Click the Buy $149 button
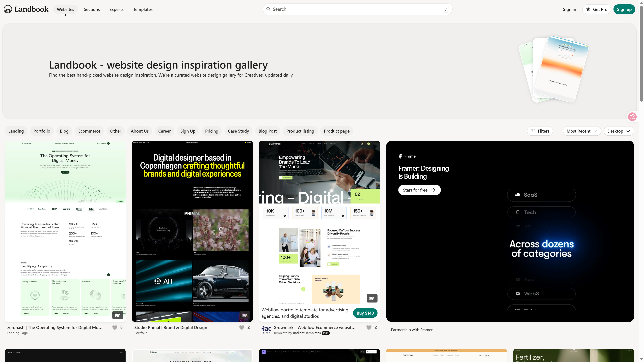Viewport: 644px width, 362px height. [x=365, y=313]
